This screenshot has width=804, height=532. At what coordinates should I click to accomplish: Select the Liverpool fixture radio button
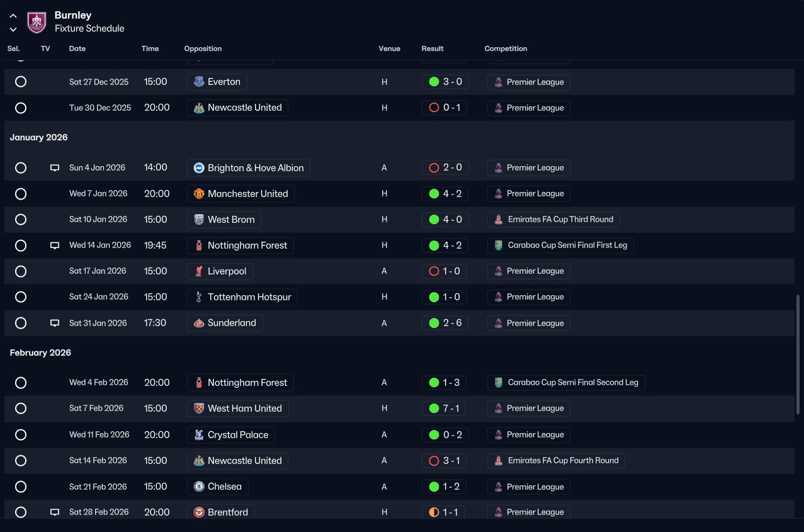(x=21, y=271)
